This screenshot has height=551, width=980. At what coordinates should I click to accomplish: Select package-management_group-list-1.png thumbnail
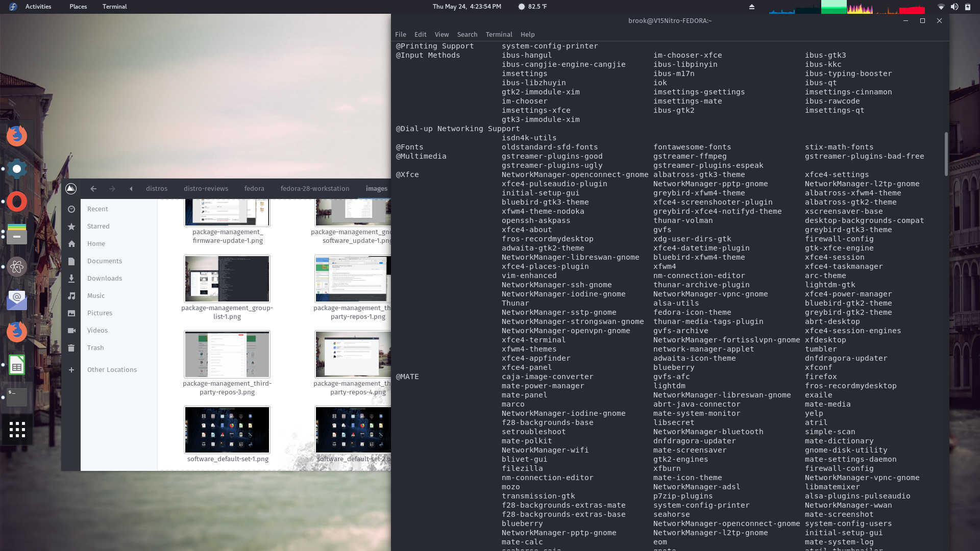(227, 279)
